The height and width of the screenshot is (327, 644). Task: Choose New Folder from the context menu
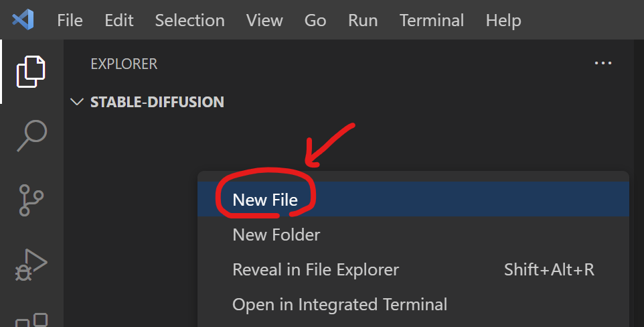276,235
